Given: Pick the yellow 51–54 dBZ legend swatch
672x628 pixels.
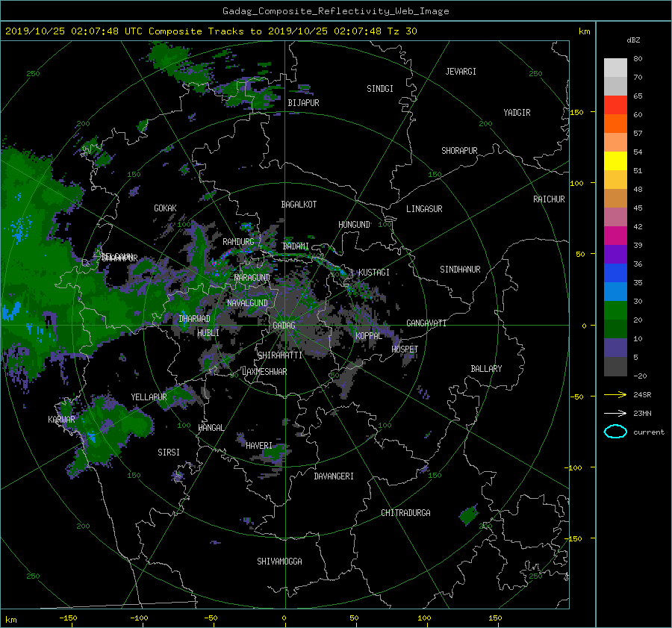Looking at the screenshot, I should 615,161.
